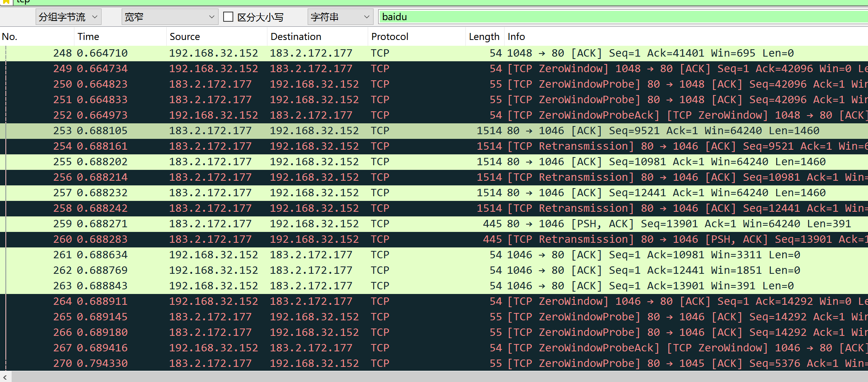This screenshot has width=868, height=382.
Task: Select packet 263 with Win=391
Action: pyautogui.click(x=434, y=286)
